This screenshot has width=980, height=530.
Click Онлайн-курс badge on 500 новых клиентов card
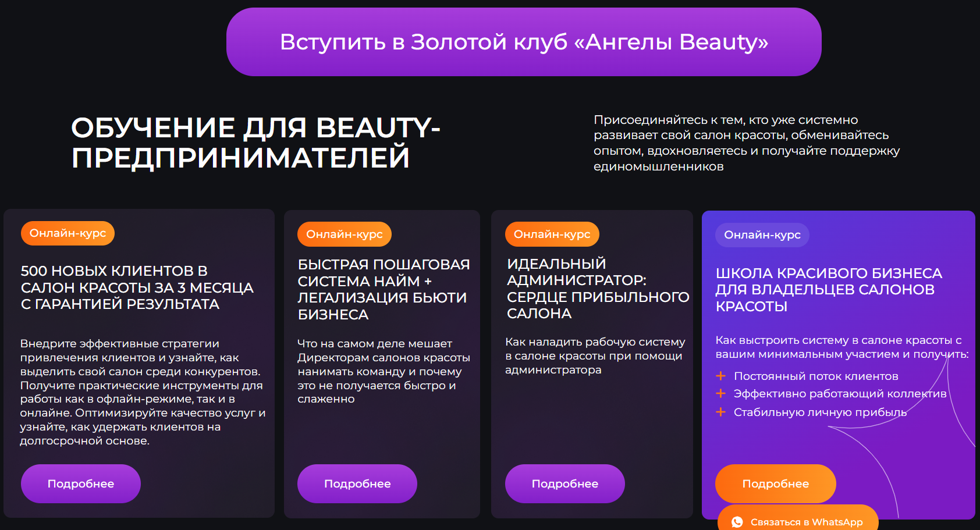coord(68,233)
